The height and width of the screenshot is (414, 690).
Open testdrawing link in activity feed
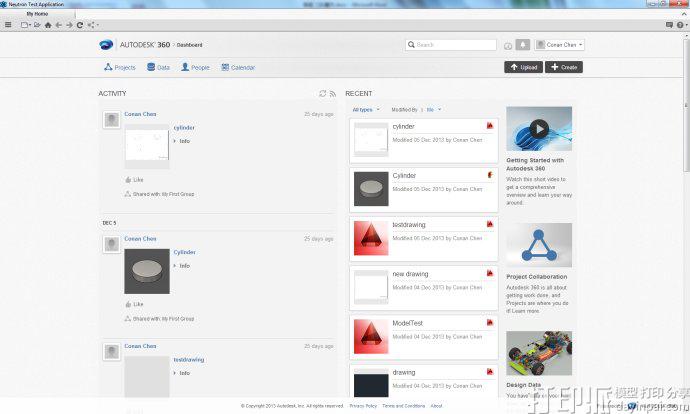tap(189, 360)
